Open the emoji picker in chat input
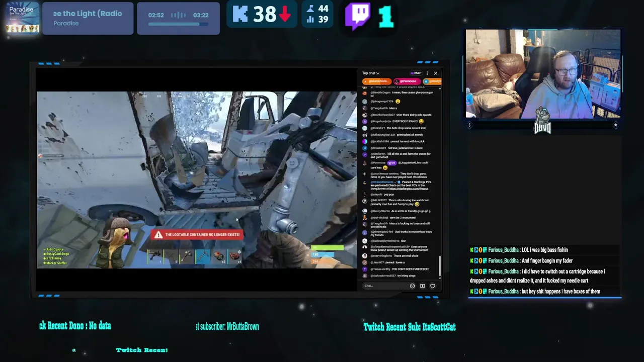 point(412,286)
